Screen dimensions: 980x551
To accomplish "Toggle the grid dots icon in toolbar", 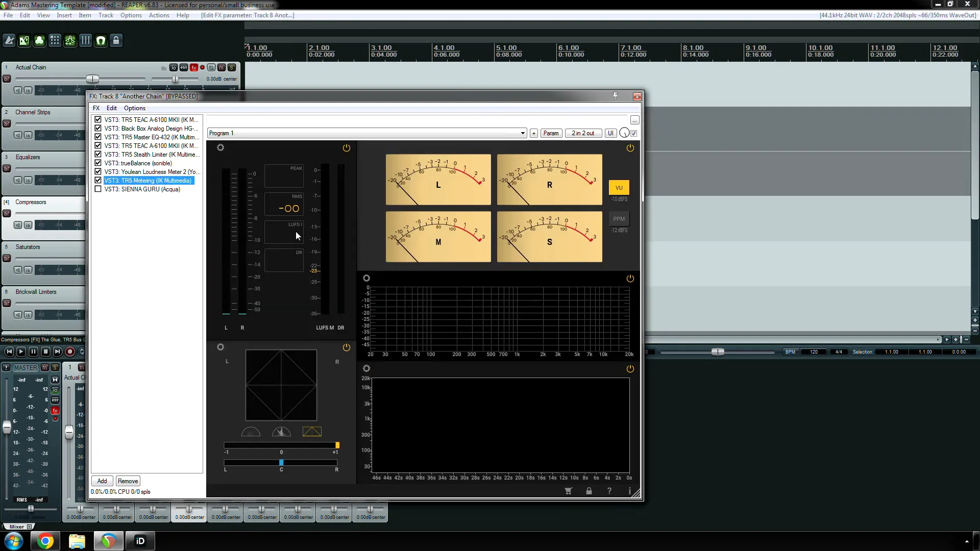I will coord(55,40).
